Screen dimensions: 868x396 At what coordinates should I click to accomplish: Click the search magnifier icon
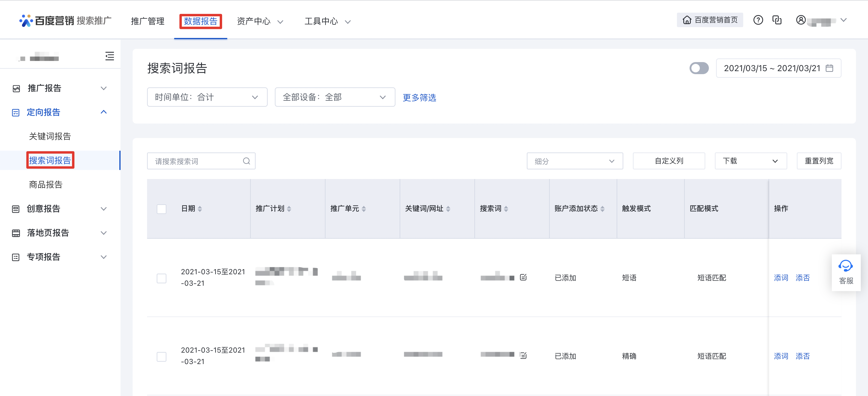(x=246, y=161)
